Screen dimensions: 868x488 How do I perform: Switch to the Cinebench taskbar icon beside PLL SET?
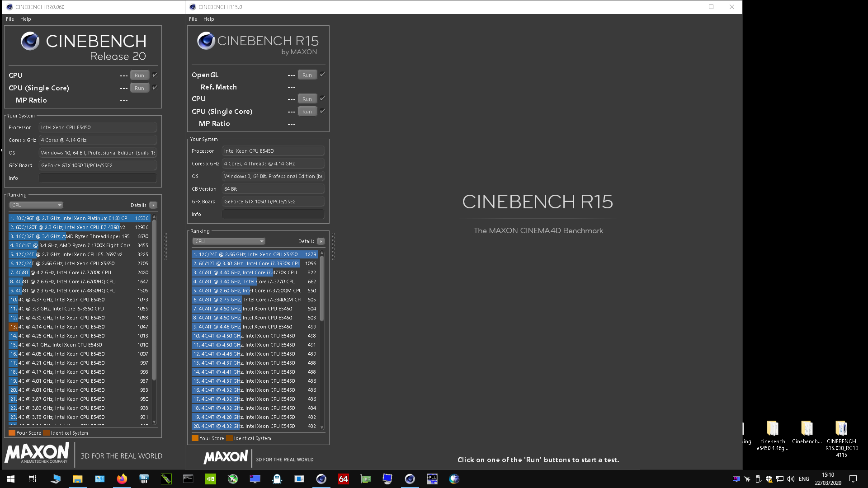410,479
